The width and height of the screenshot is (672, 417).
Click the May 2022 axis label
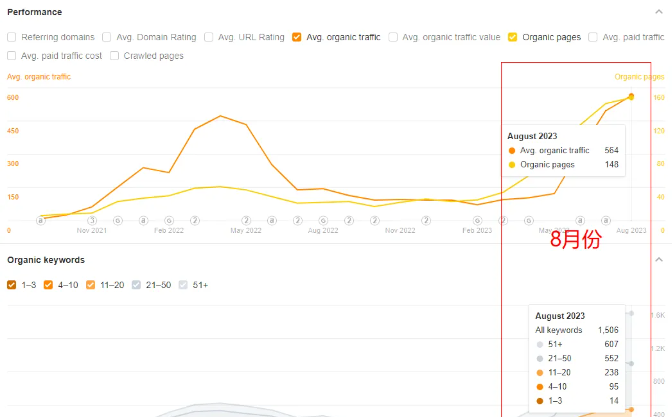click(x=246, y=231)
